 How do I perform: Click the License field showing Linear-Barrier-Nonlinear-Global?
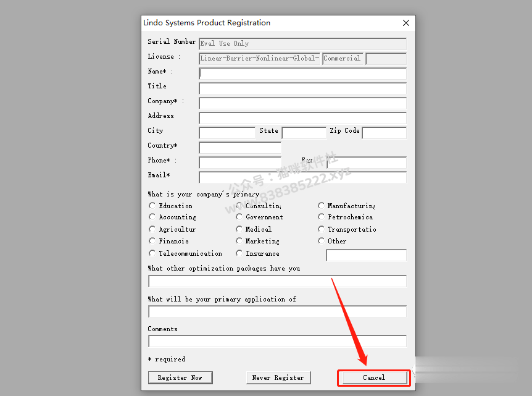click(260, 59)
